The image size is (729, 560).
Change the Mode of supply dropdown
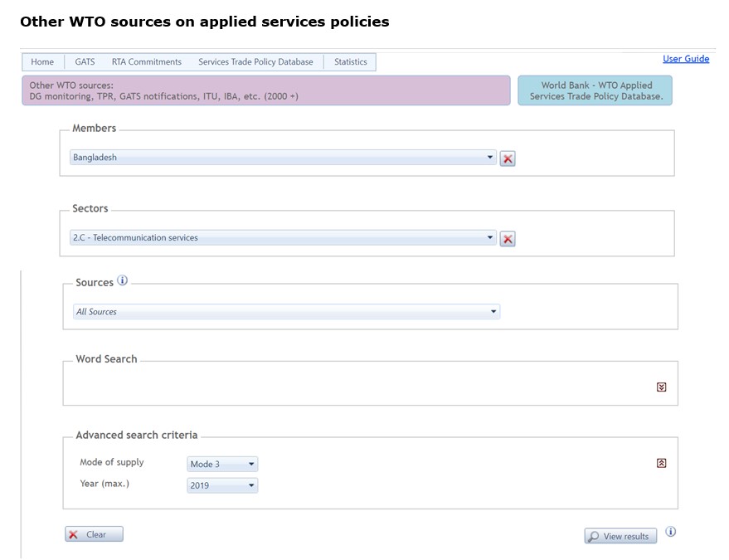tap(222, 464)
